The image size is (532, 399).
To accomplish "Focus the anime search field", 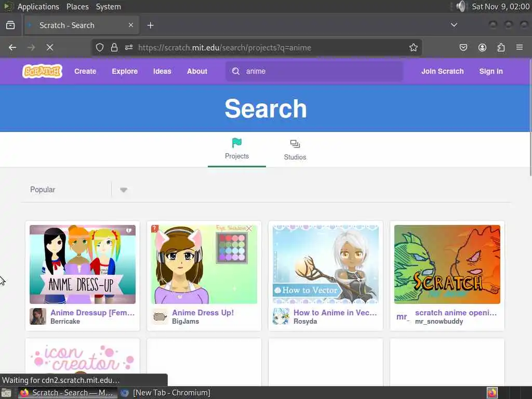I will coord(314,71).
